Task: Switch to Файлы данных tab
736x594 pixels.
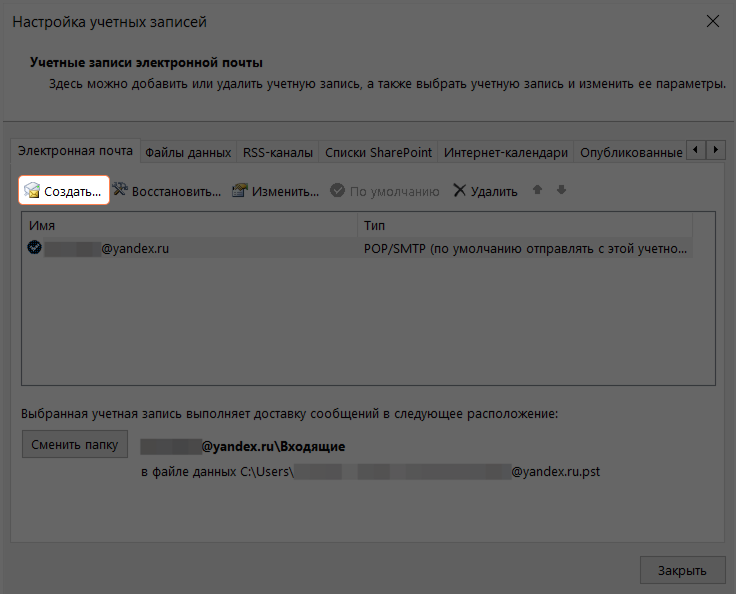Action: click(x=188, y=152)
